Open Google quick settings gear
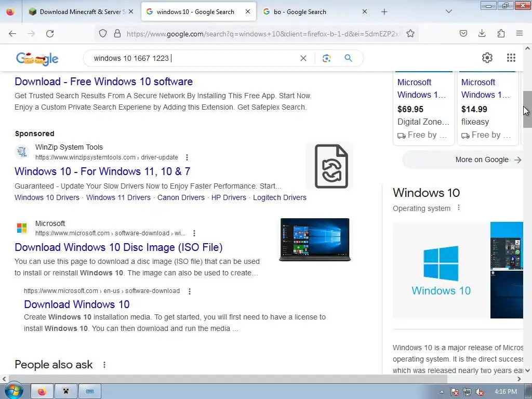Viewport: 532px width, 399px height. tap(487, 58)
